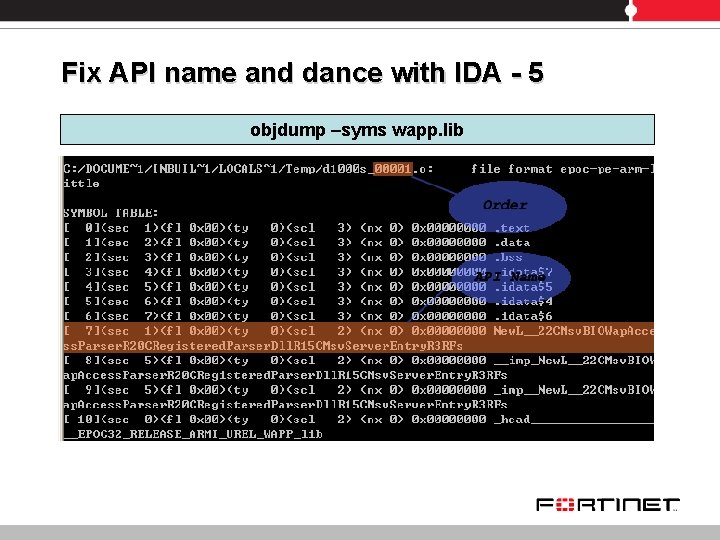The image size is (720, 540).
Task: Click row 10 '_head' symbol entry
Action: tap(358, 419)
